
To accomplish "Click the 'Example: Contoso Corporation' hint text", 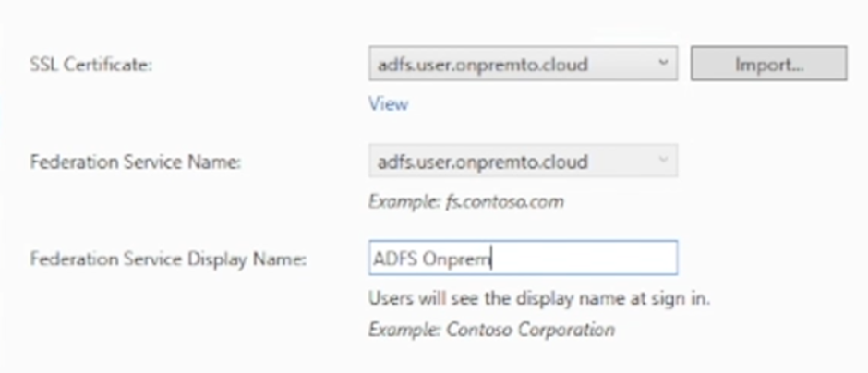I will pyautogui.click(x=491, y=330).
